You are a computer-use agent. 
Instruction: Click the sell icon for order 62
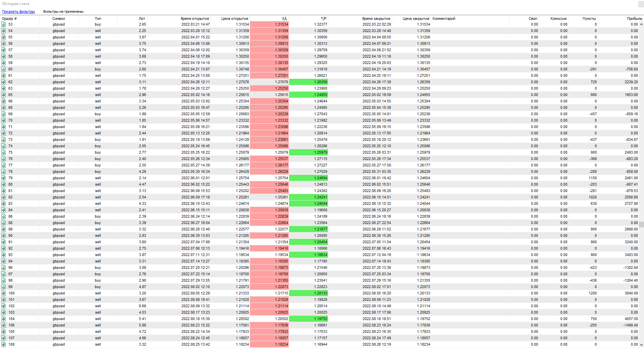[x=4, y=82]
